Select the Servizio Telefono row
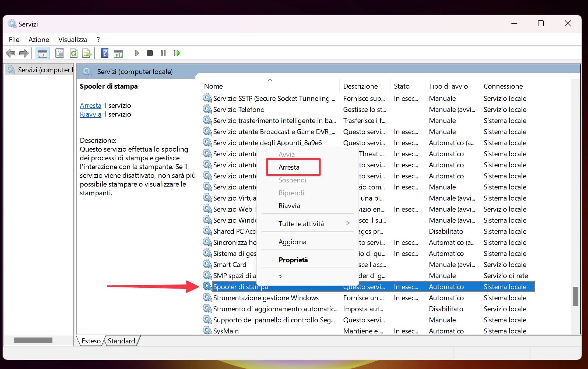The width and height of the screenshot is (588, 369). [x=368, y=109]
